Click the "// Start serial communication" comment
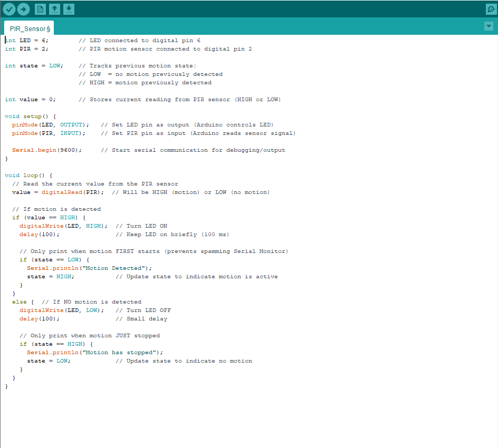 (x=193, y=150)
